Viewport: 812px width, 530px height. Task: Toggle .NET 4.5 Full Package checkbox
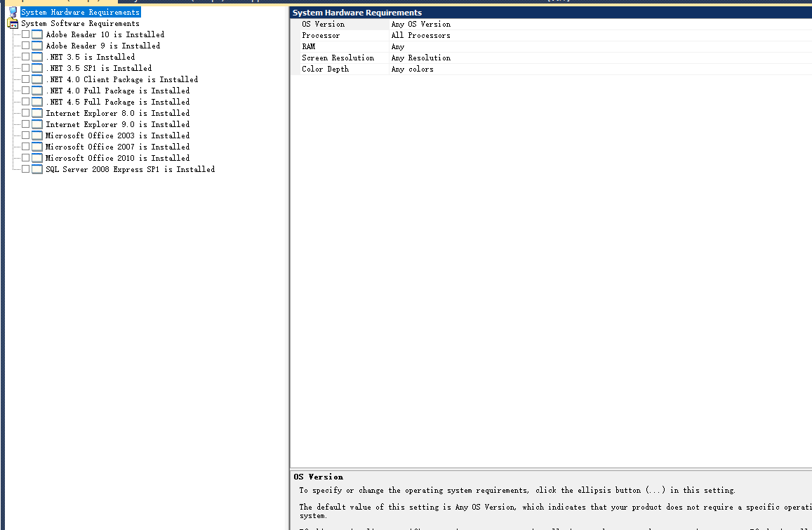[25, 102]
